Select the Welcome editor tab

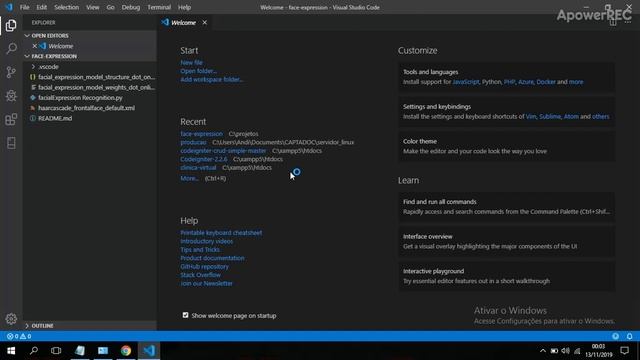[x=185, y=22]
